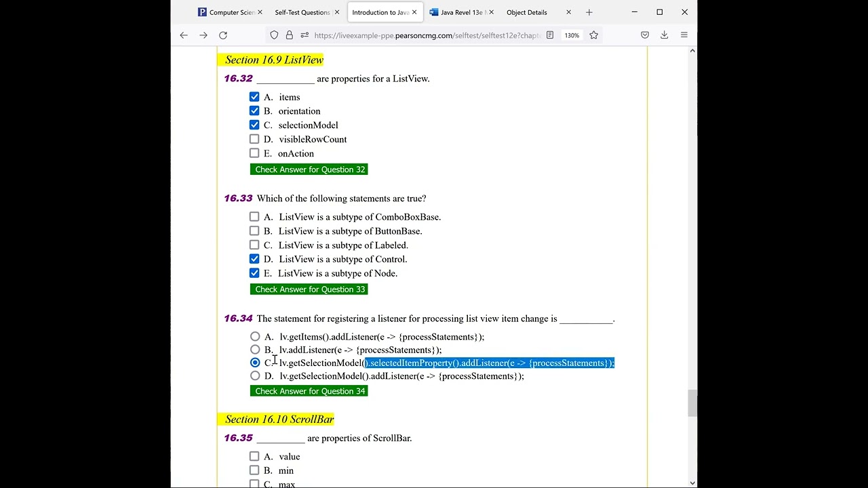Select radio C selectedItemProperty option
Image resolution: width=868 pixels, height=488 pixels.
tap(255, 363)
